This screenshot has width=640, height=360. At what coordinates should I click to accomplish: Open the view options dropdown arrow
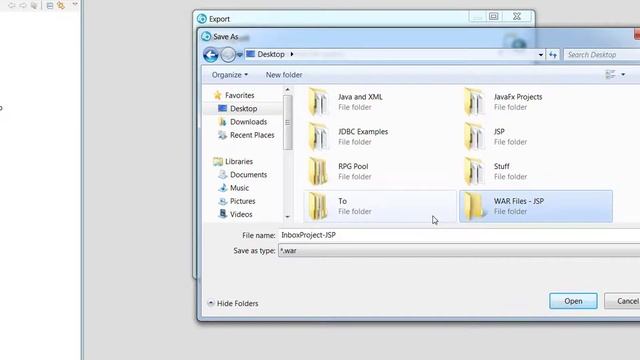623,74
